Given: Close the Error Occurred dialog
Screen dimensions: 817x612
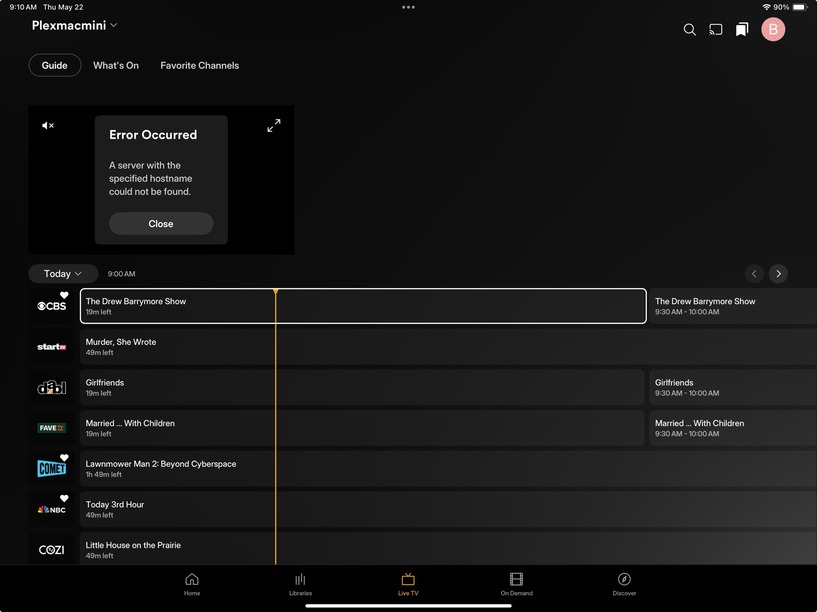Looking at the screenshot, I should click(161, 223).
